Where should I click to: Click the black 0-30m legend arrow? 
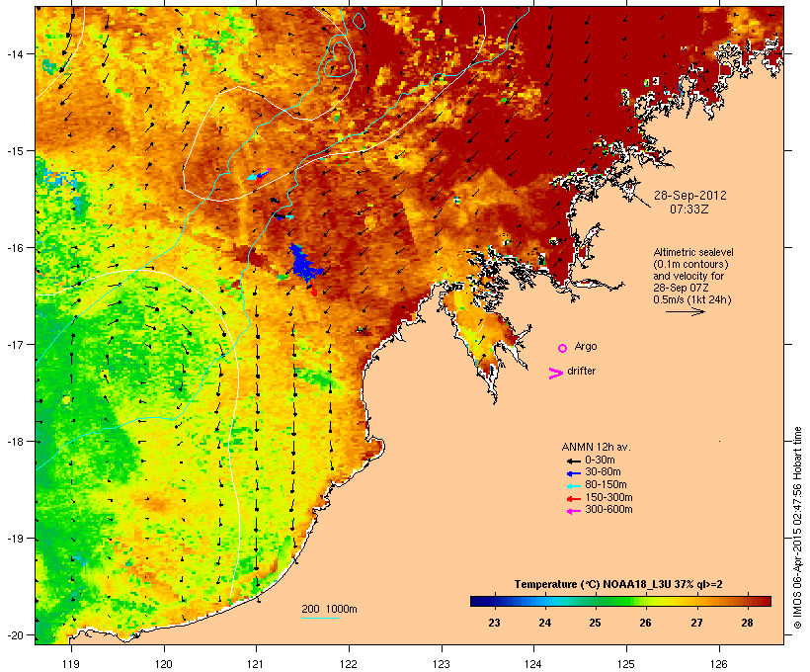(573, 461)
